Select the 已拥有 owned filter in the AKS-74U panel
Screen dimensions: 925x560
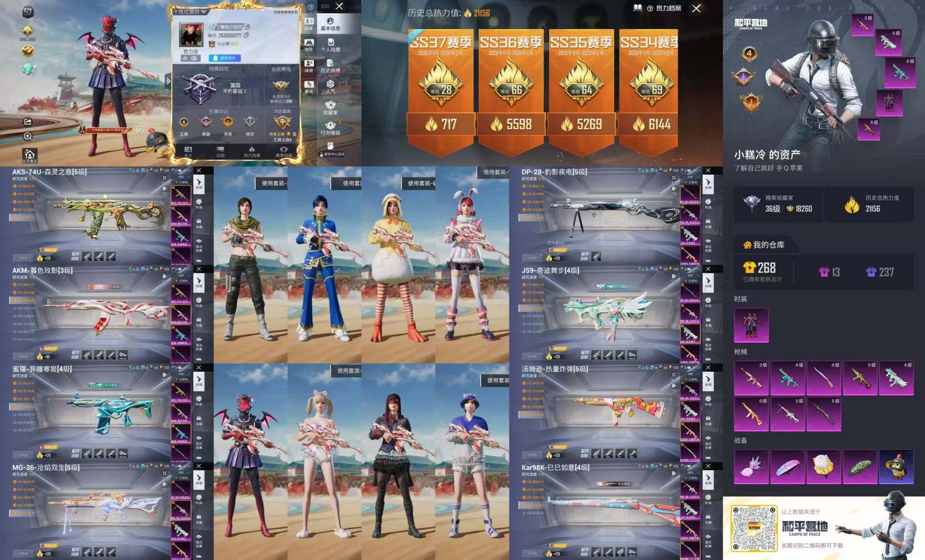[x=183, y=182]
